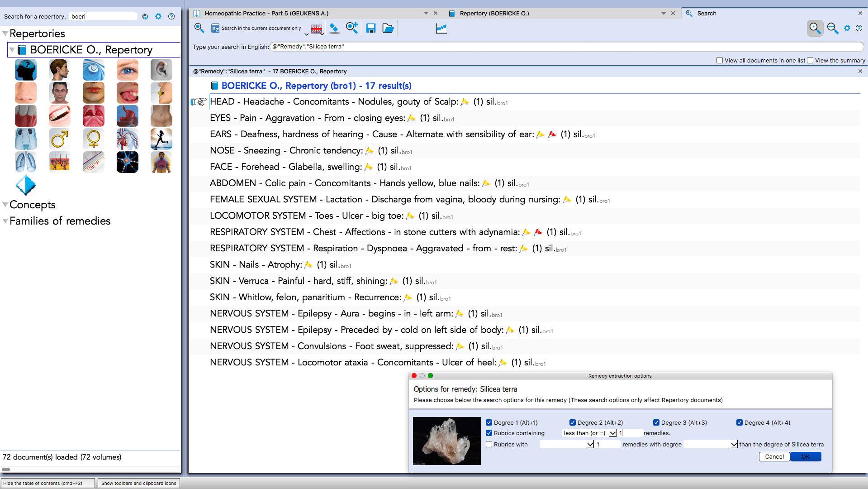Open the Locomotor system runner icon
Viewport: 868px width, 489px height.
pyautogui.click(x=161, y=139)
